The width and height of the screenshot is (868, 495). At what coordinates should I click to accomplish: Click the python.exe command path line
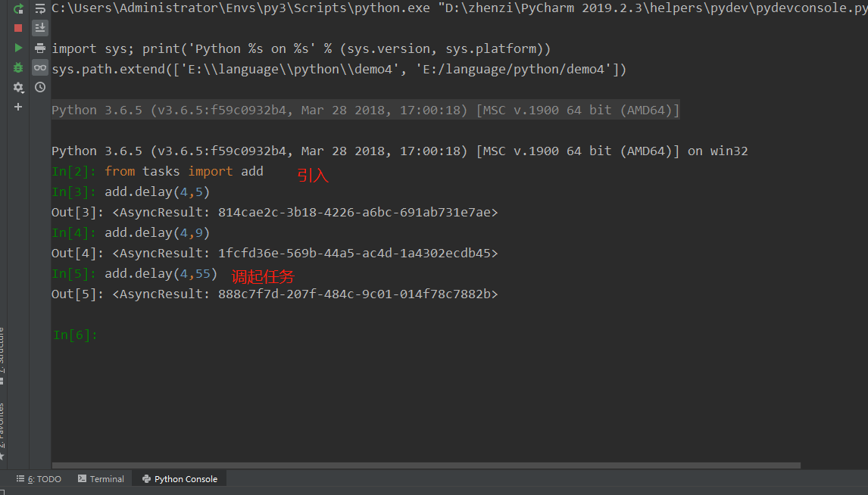pyautogui.click(x=460, y=8)
